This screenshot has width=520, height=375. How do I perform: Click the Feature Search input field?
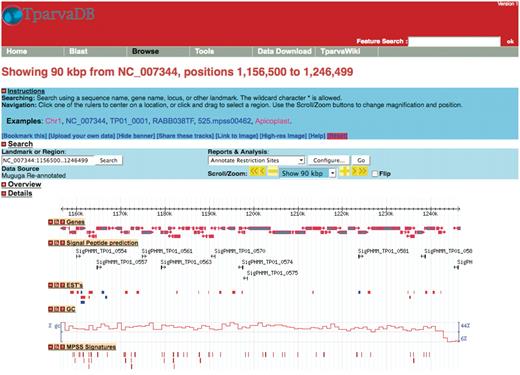pos(454,42)
